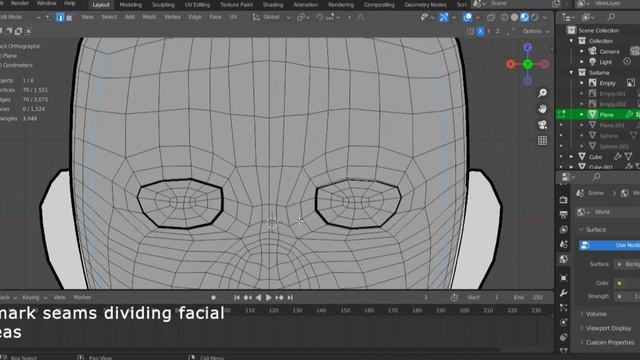Select face selection mode icon

[69, 18]
